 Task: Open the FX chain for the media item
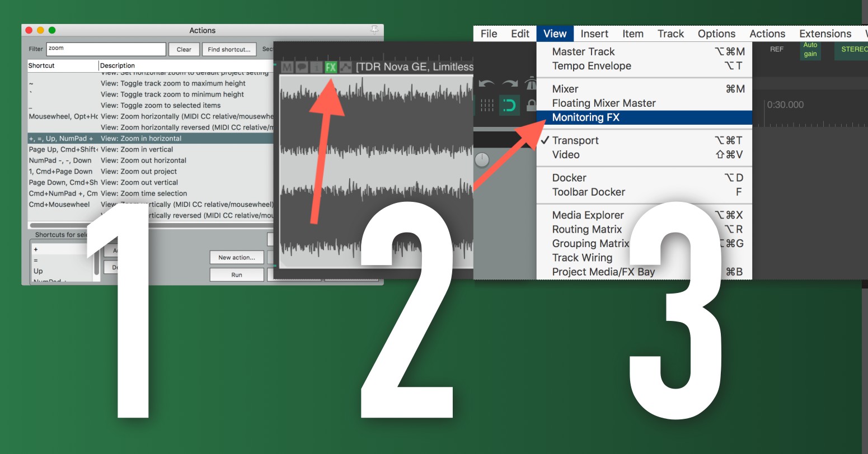click(x=331, y=66)
